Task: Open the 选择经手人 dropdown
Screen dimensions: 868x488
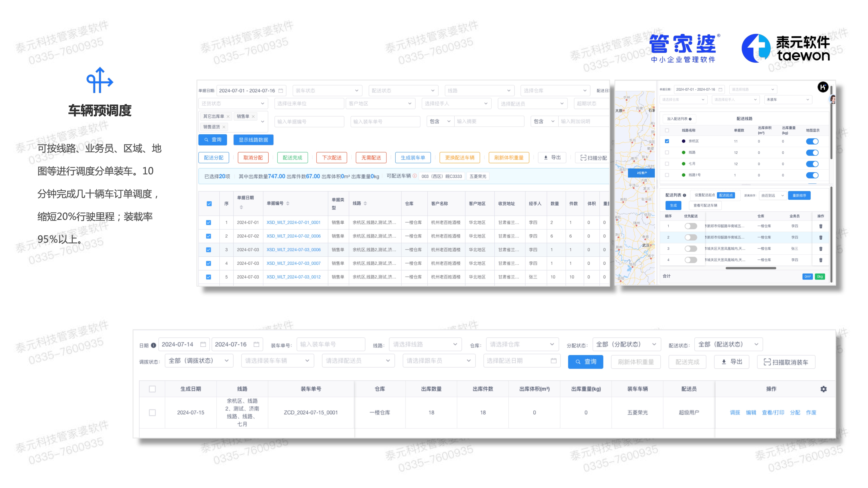Action: point(456,103)
